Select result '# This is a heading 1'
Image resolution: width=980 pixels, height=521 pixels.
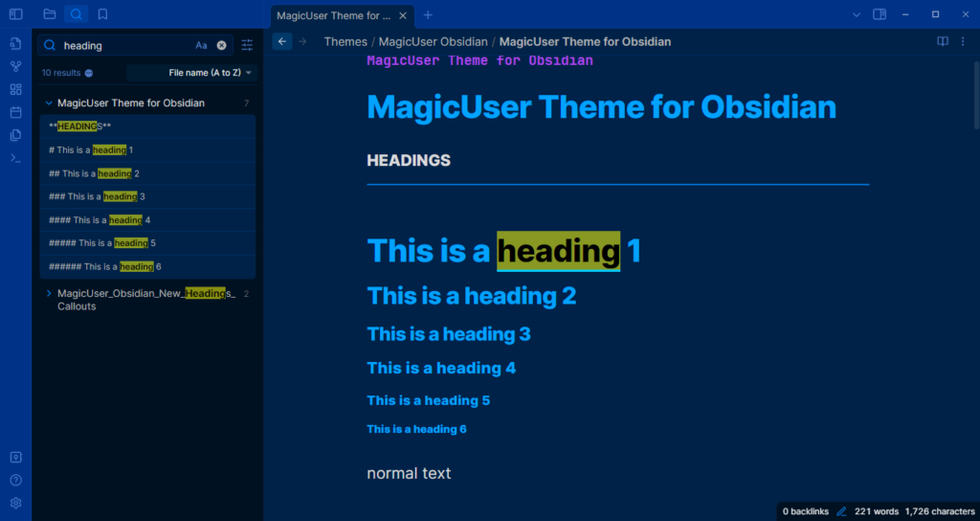point(147,150)
